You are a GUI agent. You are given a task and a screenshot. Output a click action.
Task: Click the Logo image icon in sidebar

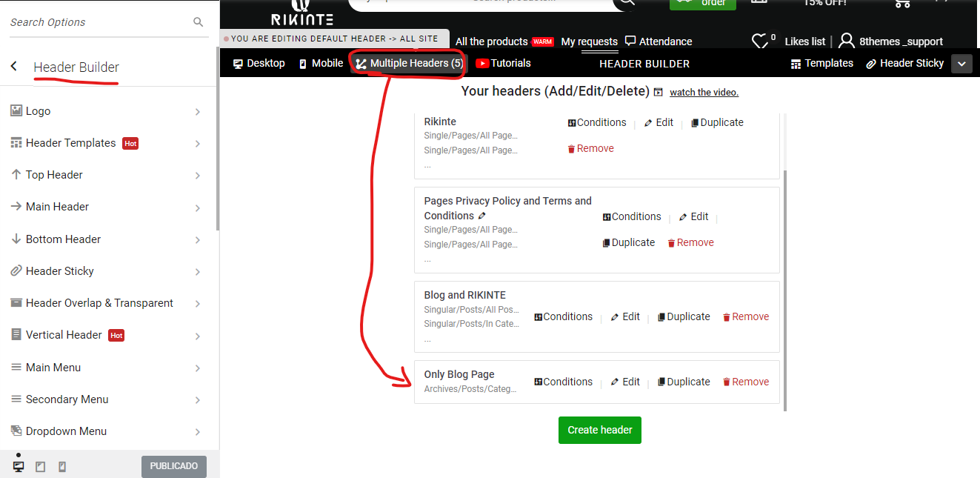pos(16,110)
